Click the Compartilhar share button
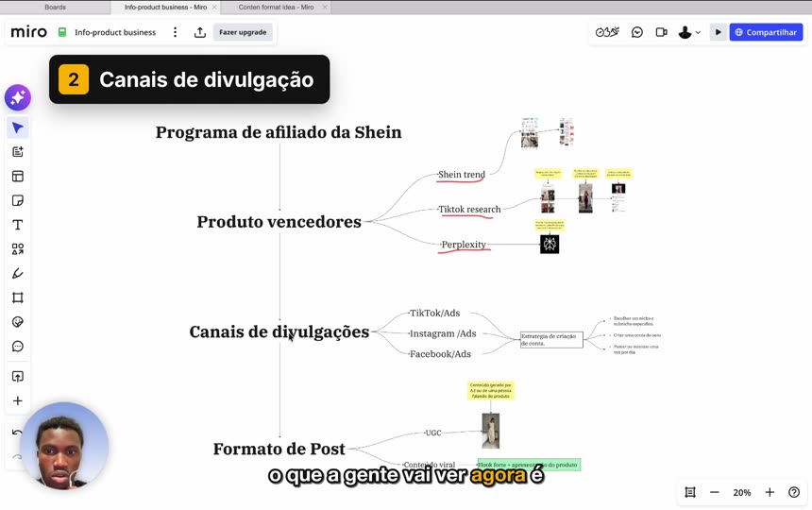Screen dimensions: 812x510 coord(766,32)
